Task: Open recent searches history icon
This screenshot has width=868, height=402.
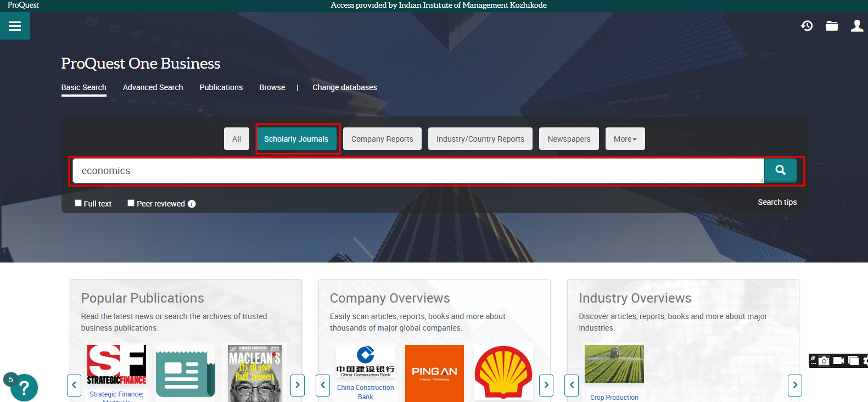Action: coord(807,26)
